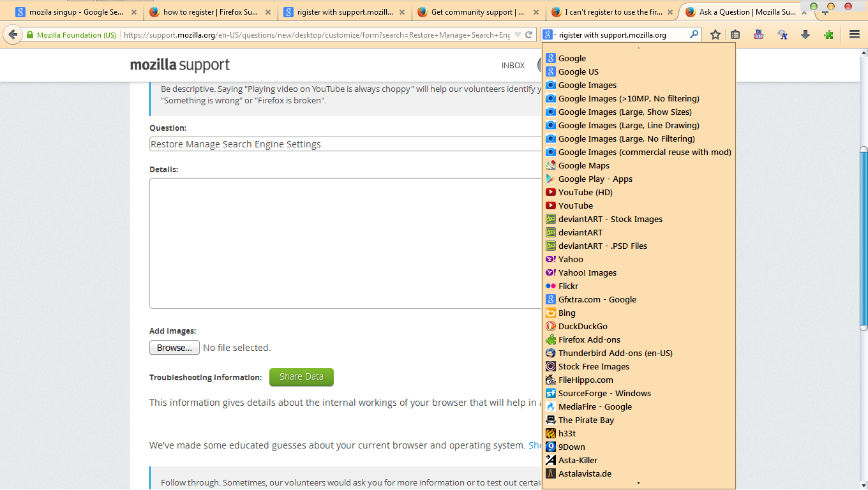Viewport: 868px width, 490px height.
Task: Choose SourceForge - Windows engine
Action: [638, 393]
